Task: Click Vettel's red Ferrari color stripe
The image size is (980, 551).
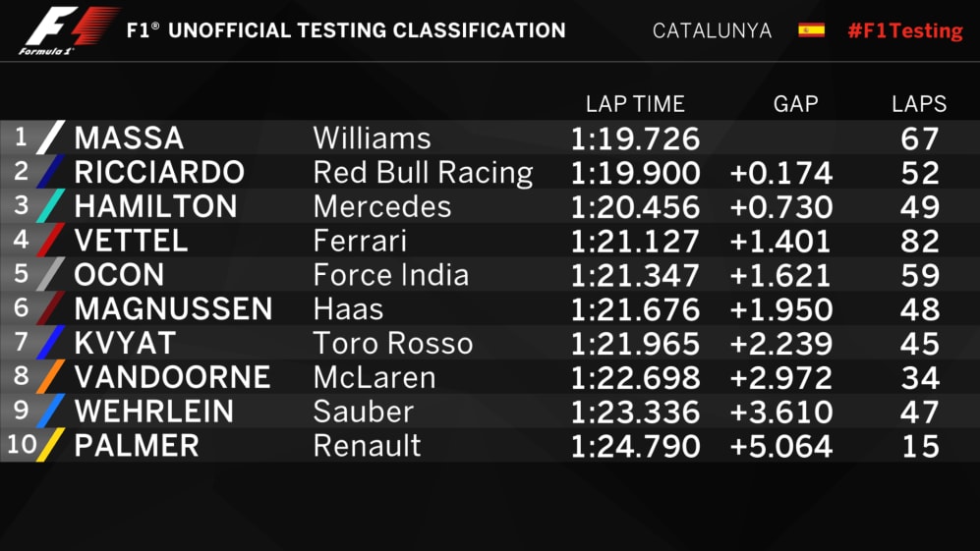Action: coord(50,241)
